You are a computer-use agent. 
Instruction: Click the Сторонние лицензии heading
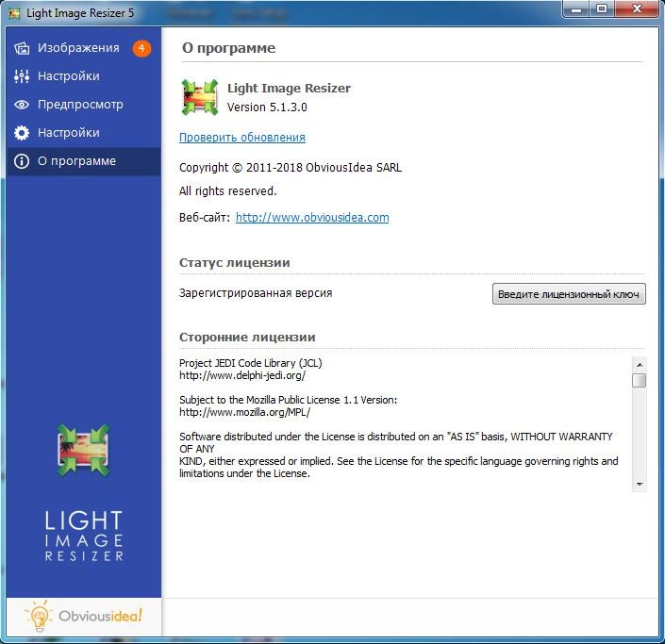247,337
